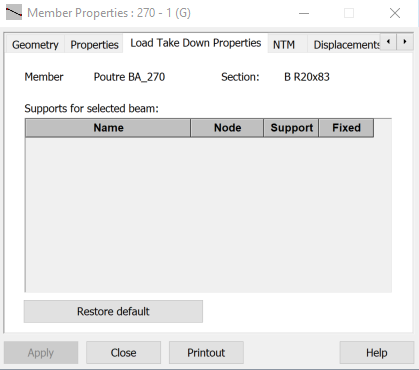Click the section value B R20x83
The height and width of the screenshot is (370, 419).
pos(307,77)
